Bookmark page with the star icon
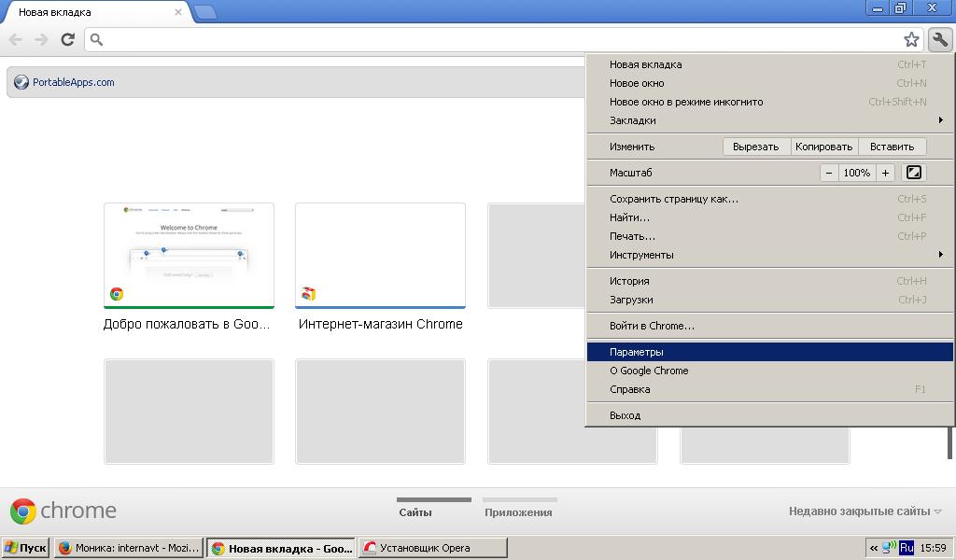956x560 pixels. (911, 39)
